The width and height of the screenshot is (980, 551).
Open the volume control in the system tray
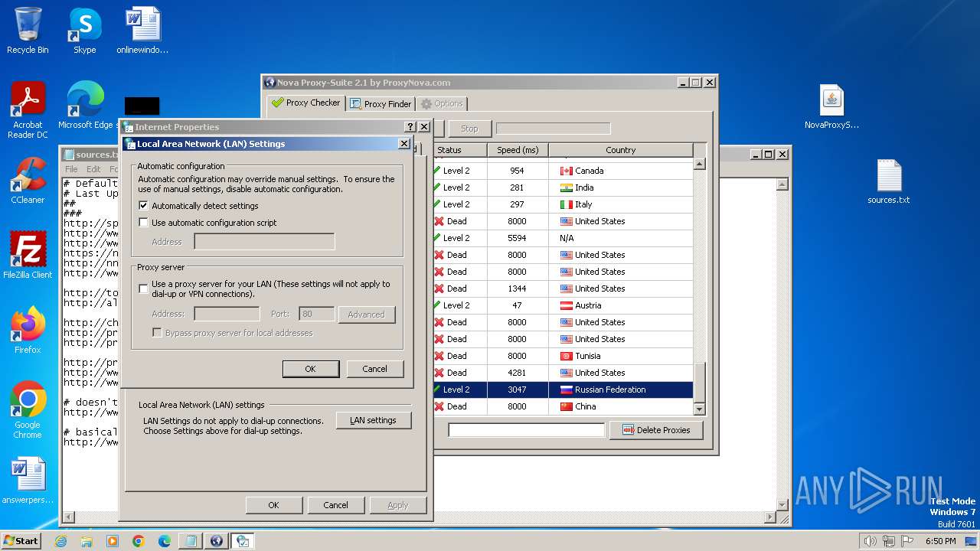coord(870,541)
